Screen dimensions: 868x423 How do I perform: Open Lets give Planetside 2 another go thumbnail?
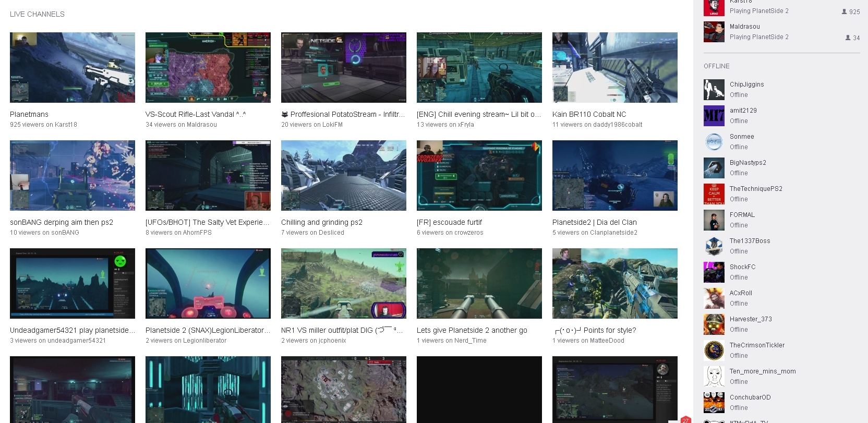(479, 283)
